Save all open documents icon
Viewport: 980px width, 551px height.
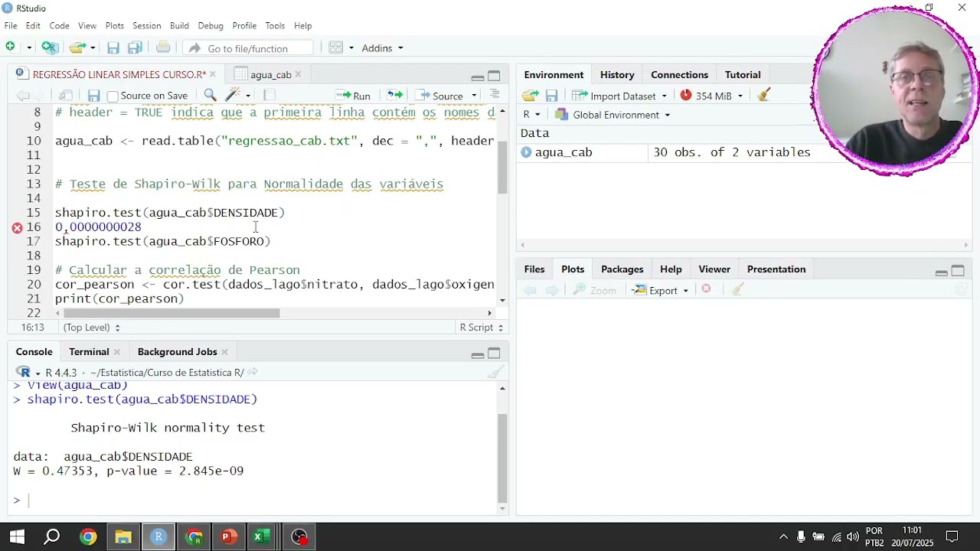(135, 48)
